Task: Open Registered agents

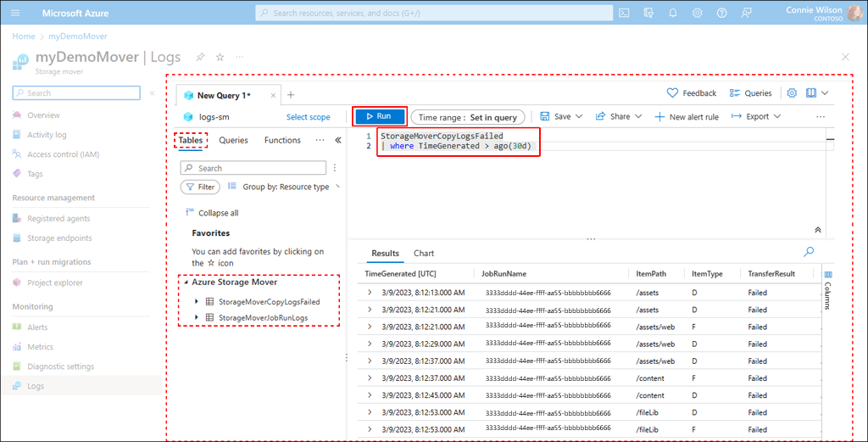Action: tap(58, 219)
